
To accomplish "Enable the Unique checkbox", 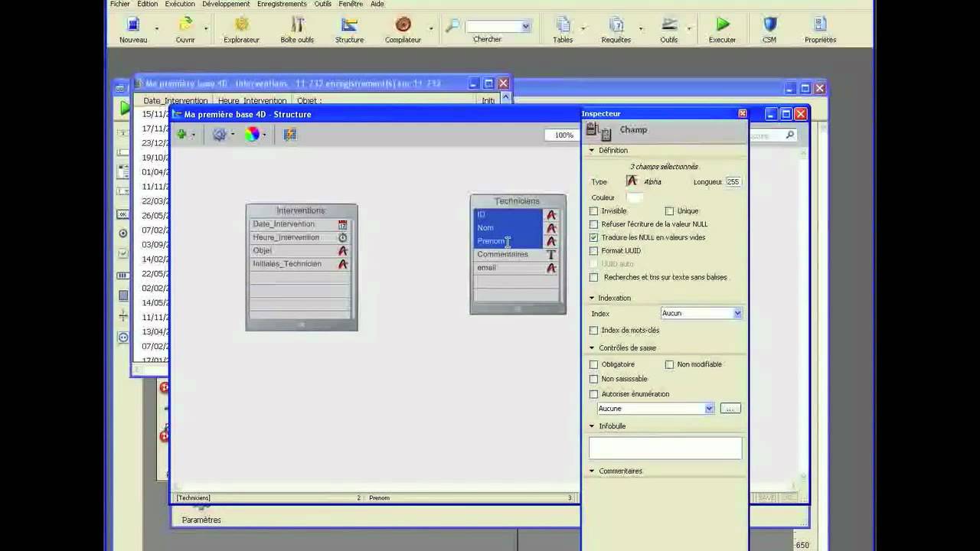I will (669, 211).
